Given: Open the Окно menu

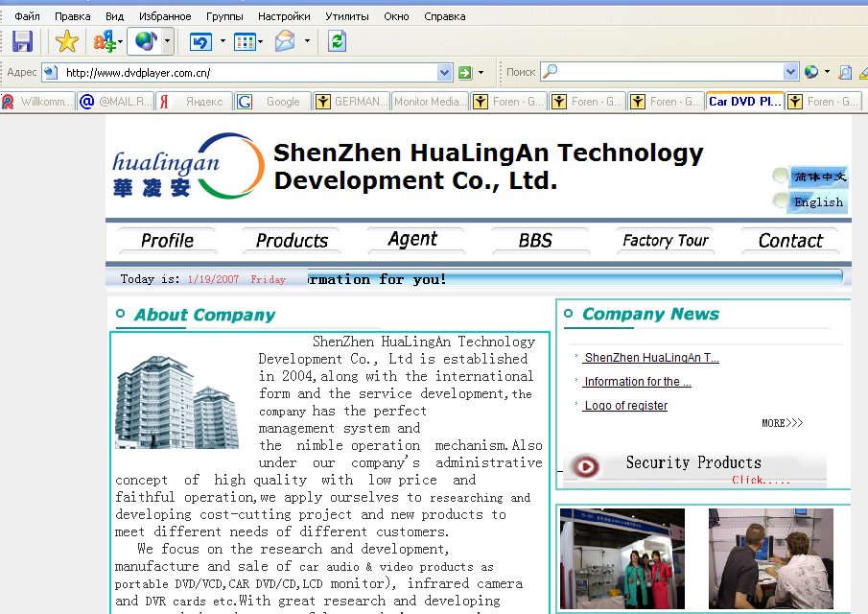Looking at the screenshot, I should (396, 16).
